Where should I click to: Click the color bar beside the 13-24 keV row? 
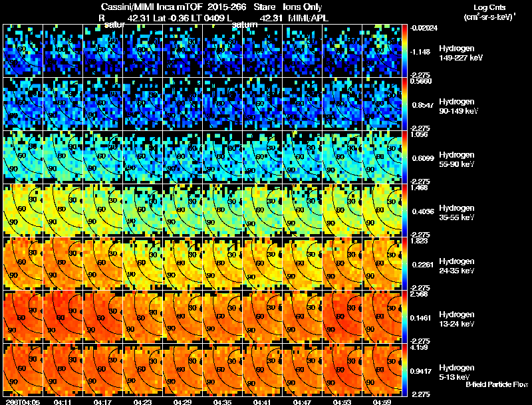coord(404,317)
